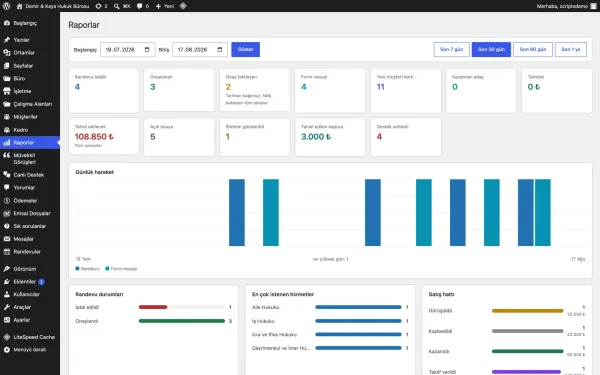The width and height of the screenshot is (600, 375).
Task: Click the Tahsil edilen kapora 3.000 ₺ value
Action: point(316,137)
